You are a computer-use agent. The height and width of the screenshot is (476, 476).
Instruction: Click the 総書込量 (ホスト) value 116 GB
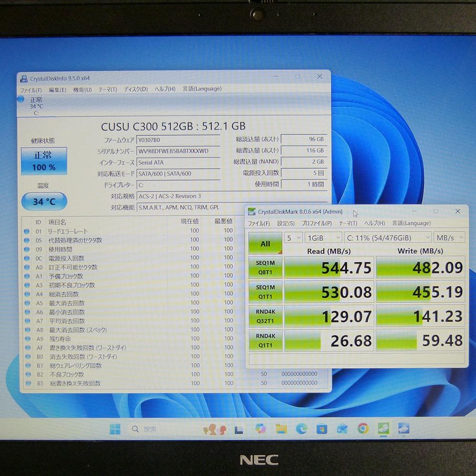point(304,150)
